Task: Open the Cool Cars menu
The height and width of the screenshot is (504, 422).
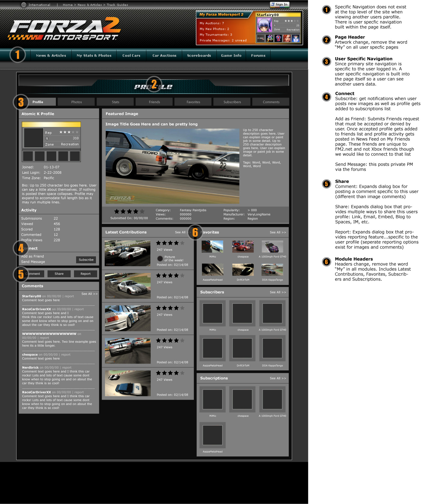Action: pos(131,56)
